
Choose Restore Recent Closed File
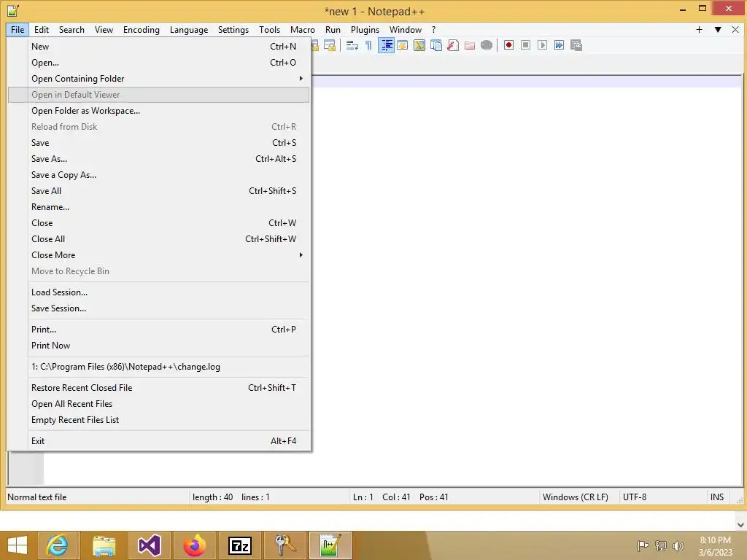[x=159, y=388]
